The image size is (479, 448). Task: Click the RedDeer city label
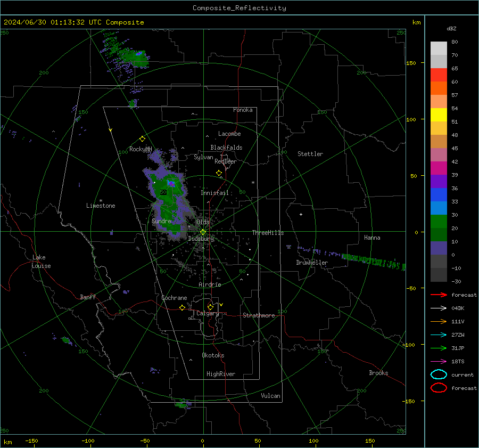tap(226, 161)
